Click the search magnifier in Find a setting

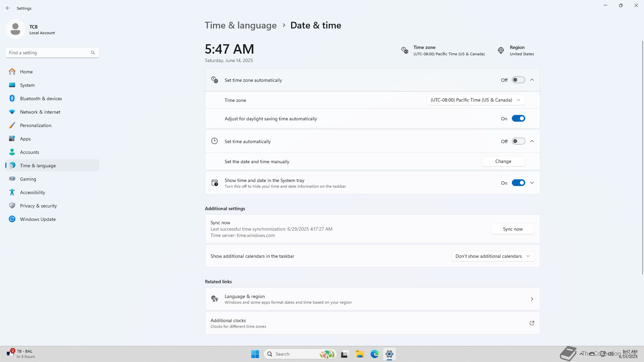[x=93, y=53]
